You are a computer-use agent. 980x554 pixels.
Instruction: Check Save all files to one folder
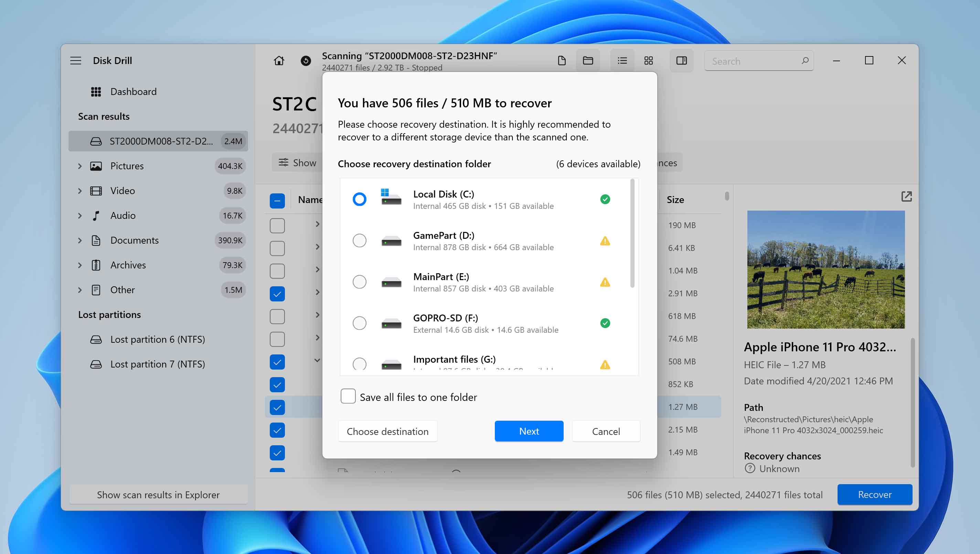[x=348, y=396]
